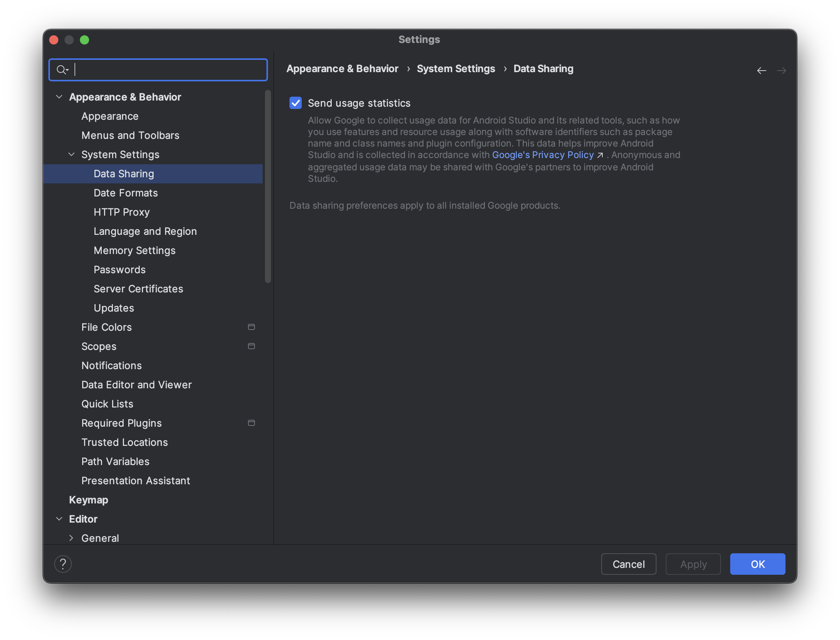Image resolution: width=840 pixels, height=640 pixels.
Task: Open Google's Privacy Policy link
Action: click(542, 155)
